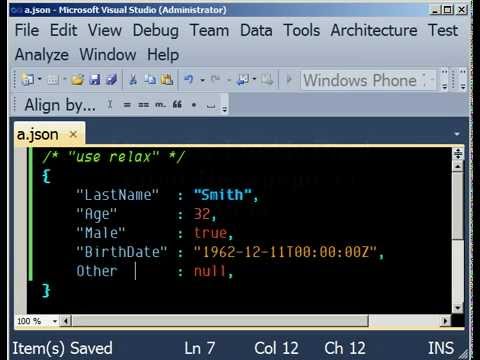The width and height of the screenshot is (480, 360).
Task: Open the Debug menu
Action: [156, 31]
